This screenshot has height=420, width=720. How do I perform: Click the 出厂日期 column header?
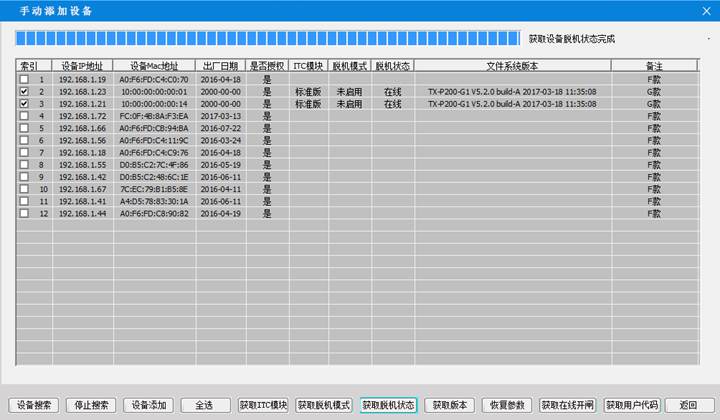218,65
